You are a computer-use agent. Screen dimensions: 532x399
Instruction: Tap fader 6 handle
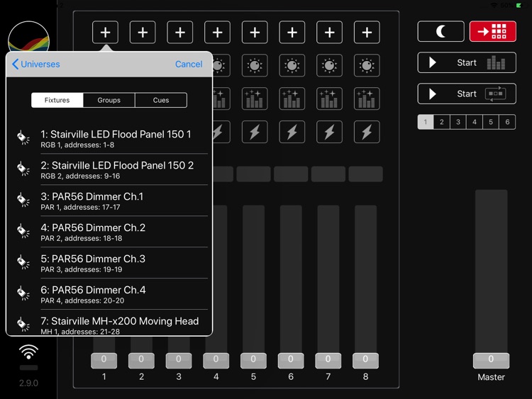tap(291, 360)
